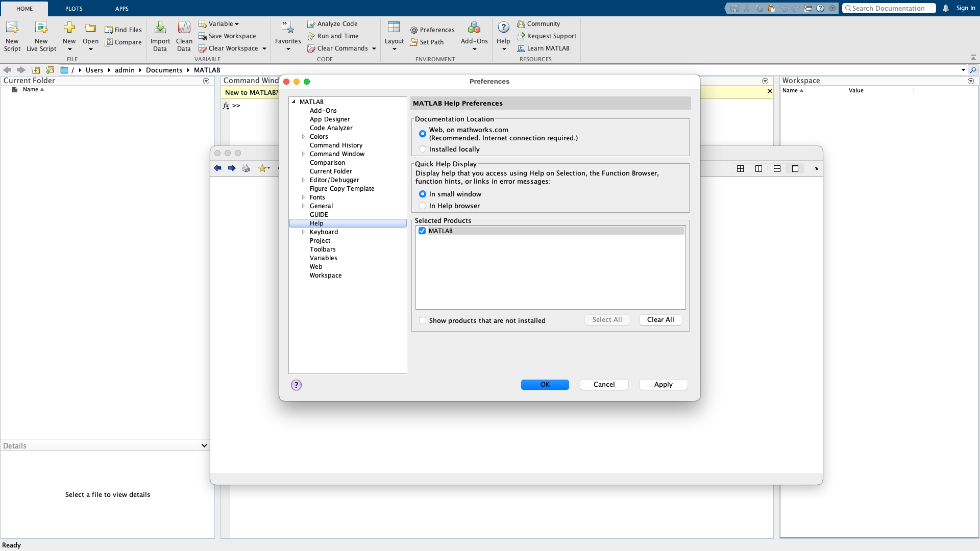
Task: Click the browse for folder icon
Action: (x=50, y=70)
